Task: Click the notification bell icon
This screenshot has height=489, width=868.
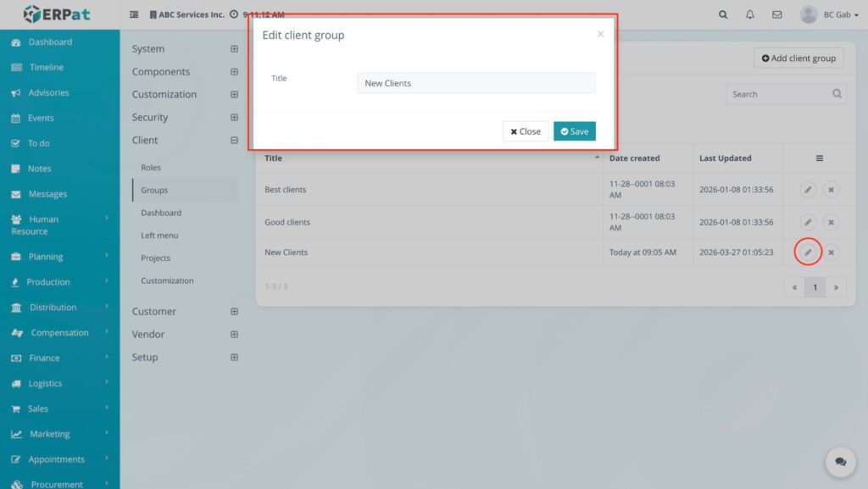Action: [749, 14]
